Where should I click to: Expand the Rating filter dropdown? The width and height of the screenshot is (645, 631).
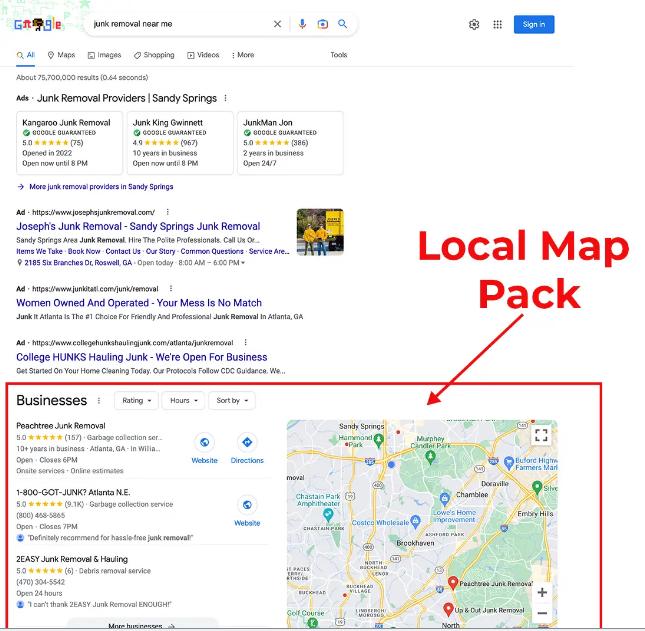[137, 401]
